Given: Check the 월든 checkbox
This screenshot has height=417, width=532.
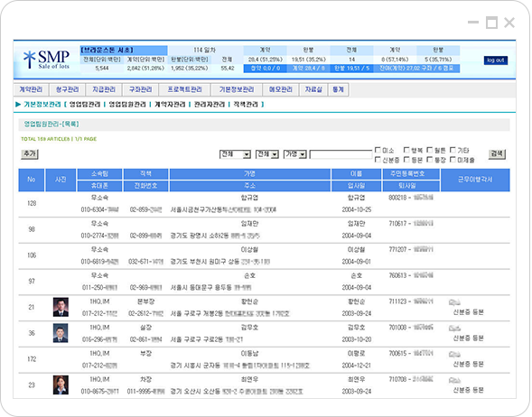Looking at the screenshot, I should 430,150.
